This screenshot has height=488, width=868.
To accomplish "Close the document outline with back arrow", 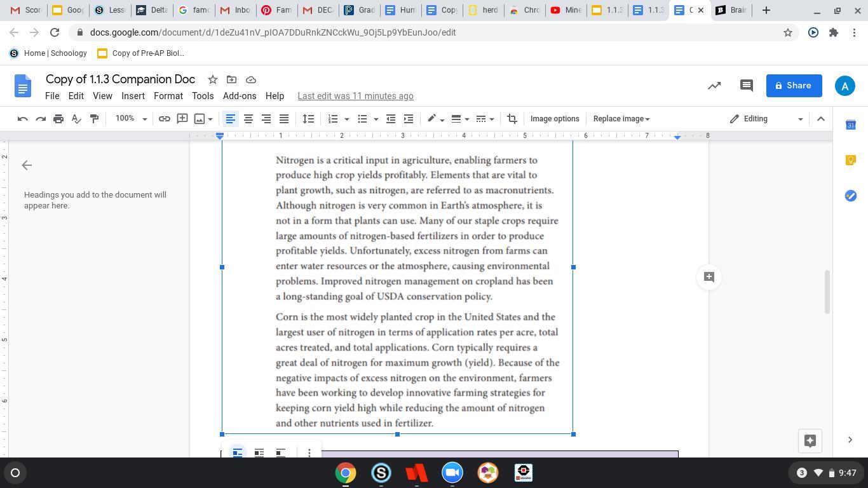I will (27, 165).
